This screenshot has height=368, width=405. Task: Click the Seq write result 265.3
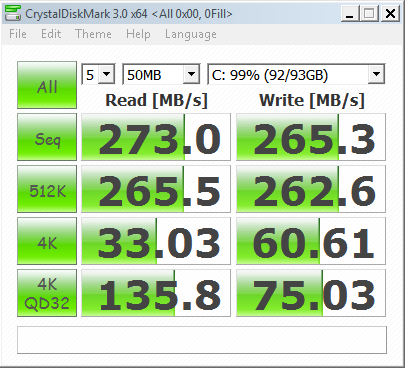click(311, 137)
